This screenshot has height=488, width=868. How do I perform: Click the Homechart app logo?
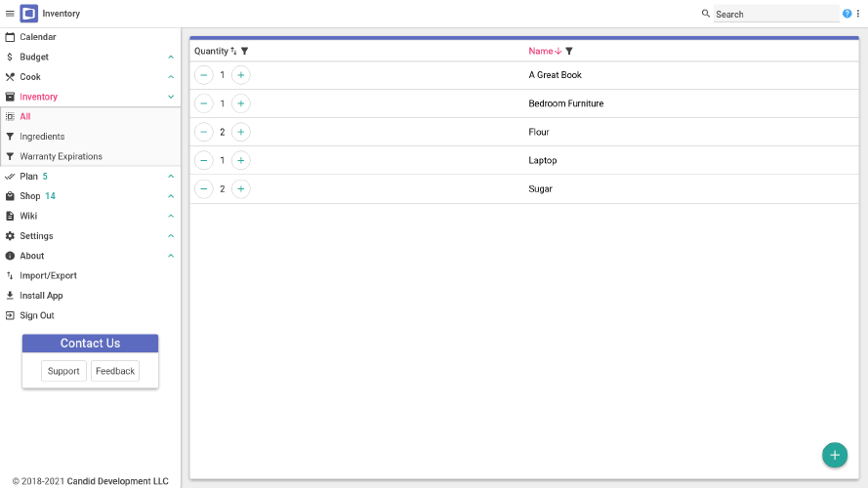click(28, 14)
